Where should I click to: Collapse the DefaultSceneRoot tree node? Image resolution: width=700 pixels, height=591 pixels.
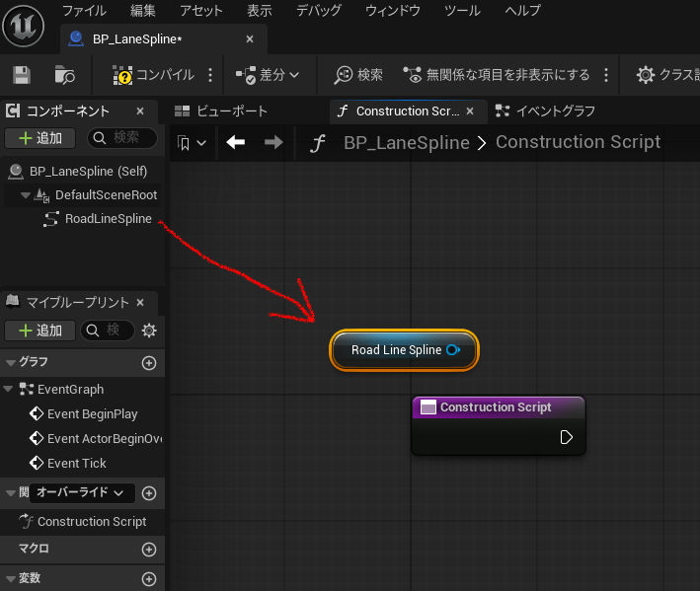click(x=26, y=195)
